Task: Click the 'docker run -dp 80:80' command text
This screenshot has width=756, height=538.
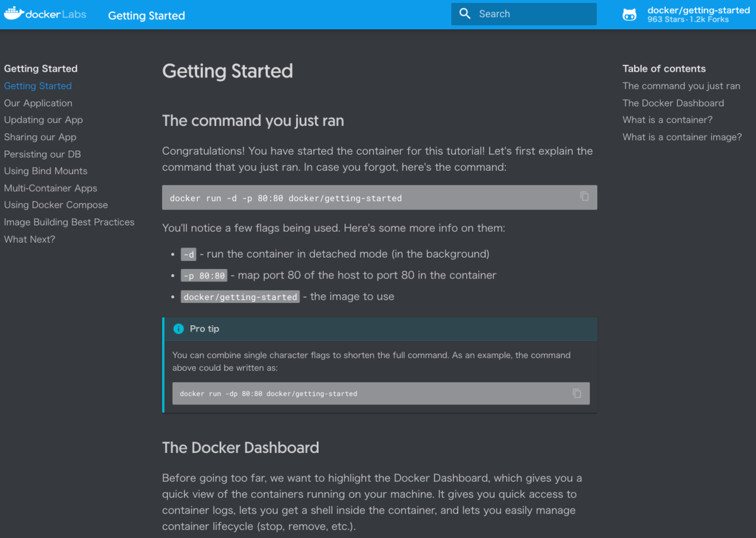Action: coord(268,394)
